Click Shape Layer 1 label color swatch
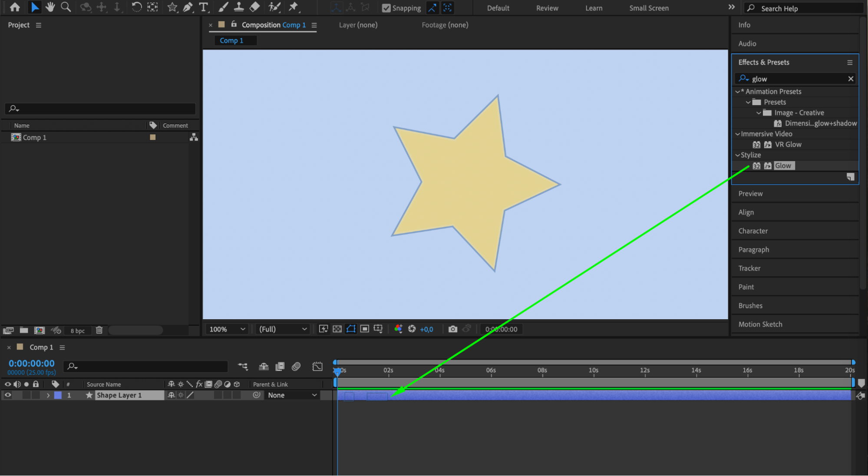 coord(58,395)
